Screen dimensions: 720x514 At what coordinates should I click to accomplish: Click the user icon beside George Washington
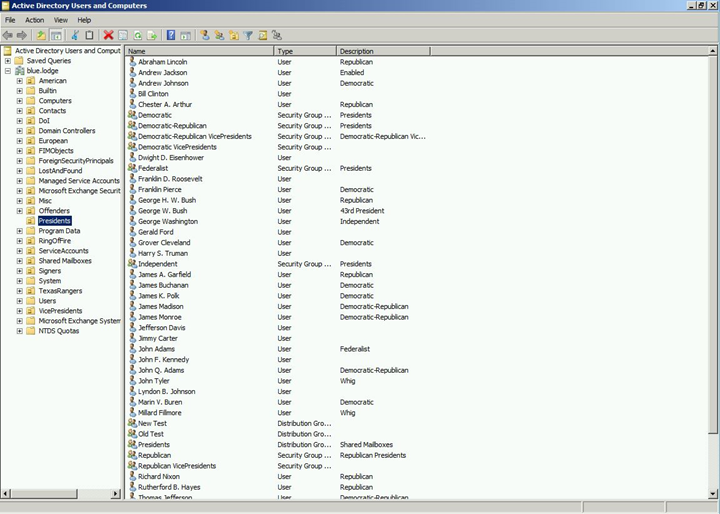pyautogui.click(x=132, y=221)
